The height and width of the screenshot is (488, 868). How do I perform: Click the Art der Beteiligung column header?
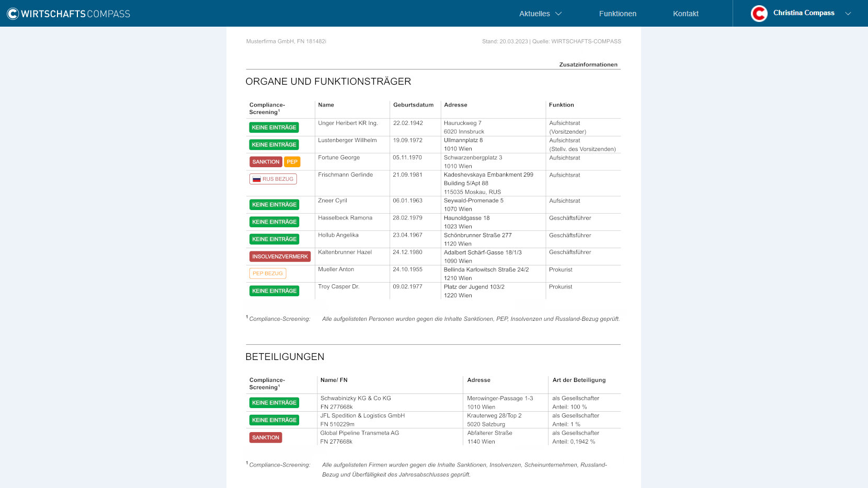579,380
